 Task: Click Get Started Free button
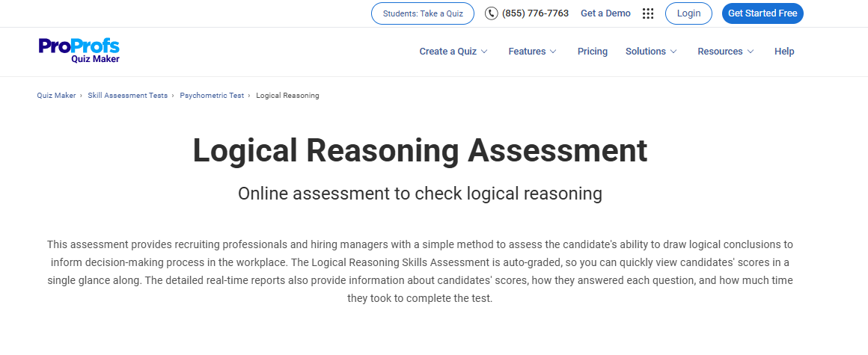click(x=762, y=13)
